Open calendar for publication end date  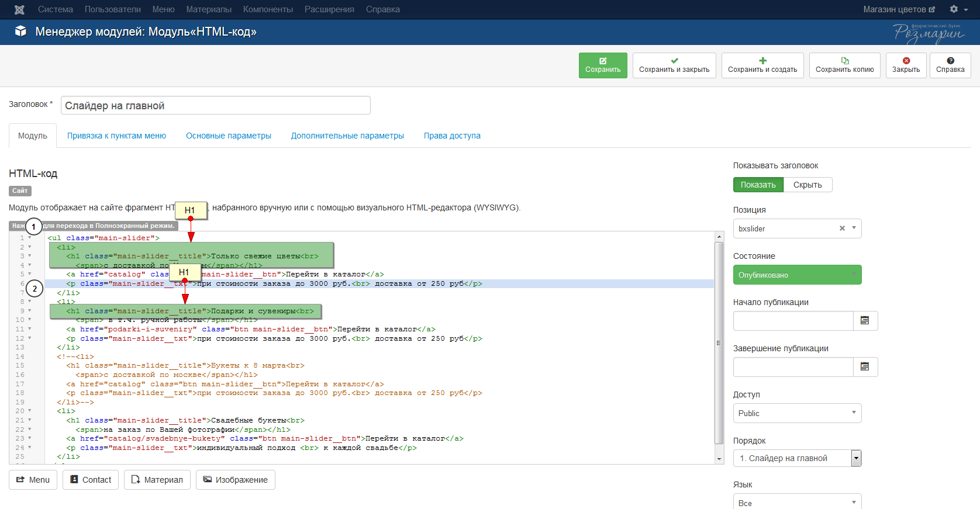coord(865,367)
